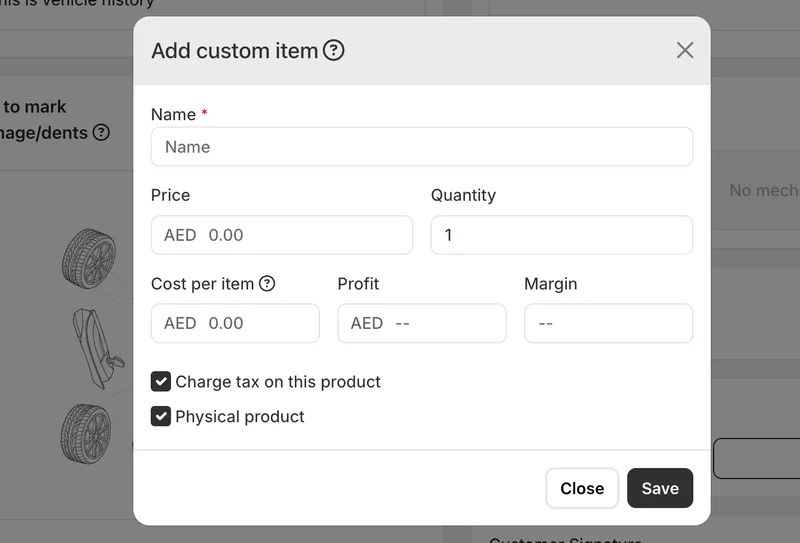The width and height of the screenshot is (800, 543).
Task: Click the "Price" label text
Action: click(x=170, y=195)
